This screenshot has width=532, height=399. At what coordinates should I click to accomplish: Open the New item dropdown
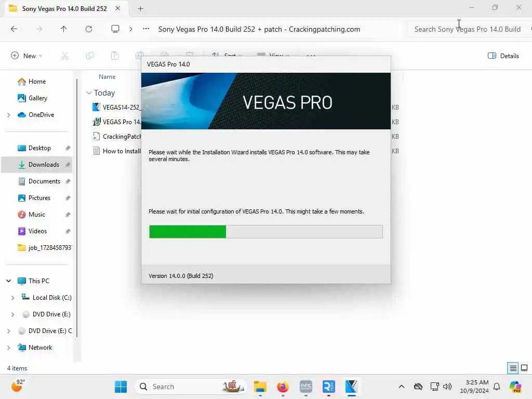[x=26, y=56]
